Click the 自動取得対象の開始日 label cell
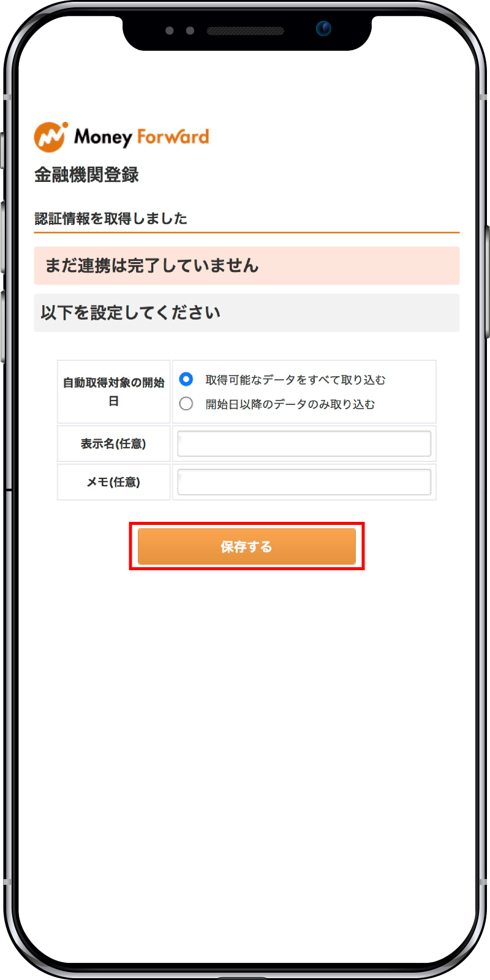 click(x=114, y=391)
